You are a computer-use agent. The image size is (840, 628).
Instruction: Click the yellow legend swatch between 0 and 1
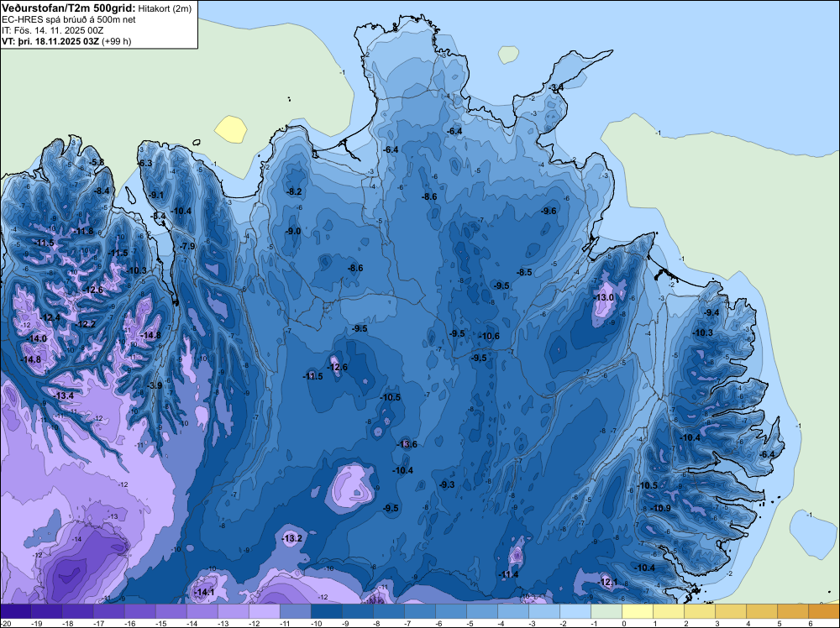click(x=637, y=611)
